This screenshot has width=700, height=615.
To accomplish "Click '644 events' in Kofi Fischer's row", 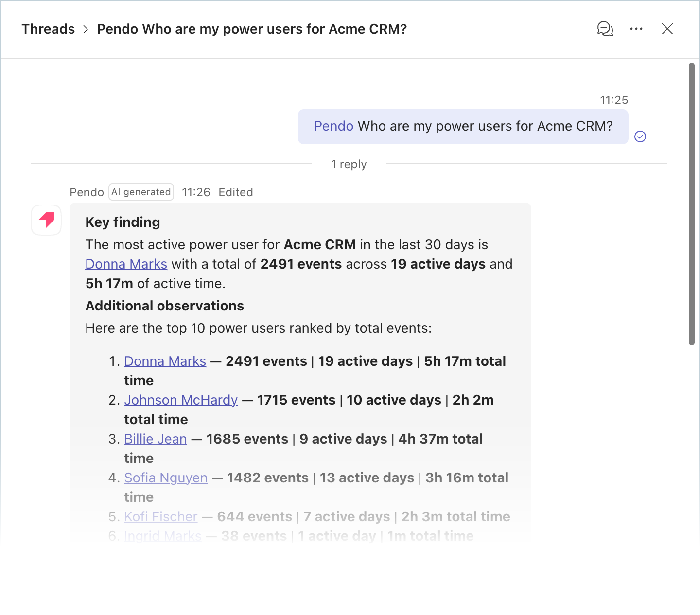I will (255, 516).
